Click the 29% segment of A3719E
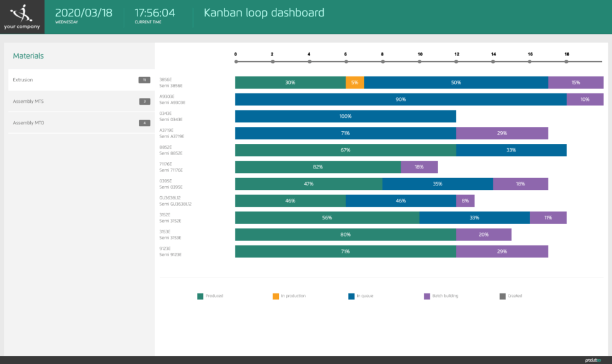 [502, 134]
